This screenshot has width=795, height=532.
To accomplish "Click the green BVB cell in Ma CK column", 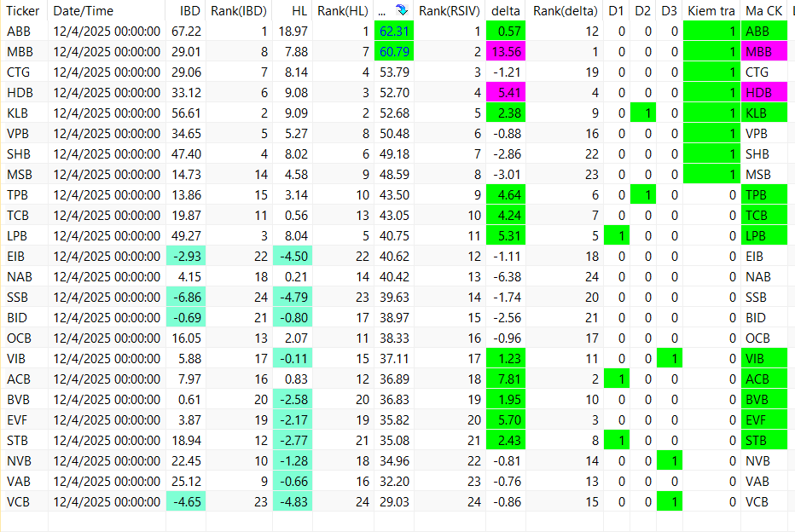I will [x=764, y=400].
